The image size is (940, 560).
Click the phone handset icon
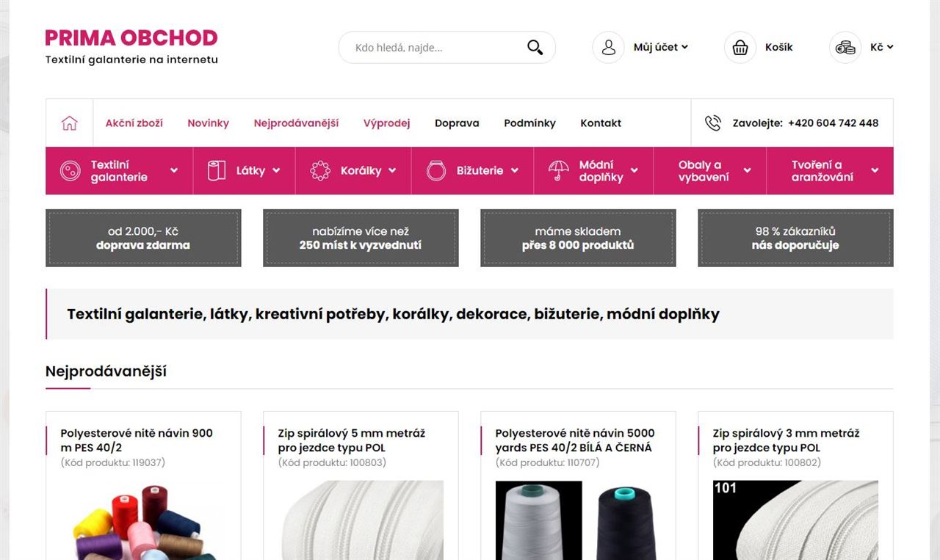pyautogui.click(x=712, y=123)
